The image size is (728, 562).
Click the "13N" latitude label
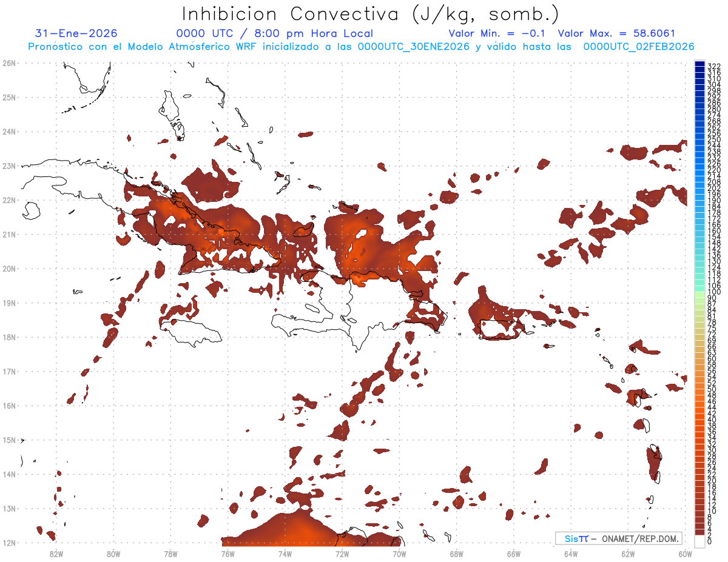point(8,508)
